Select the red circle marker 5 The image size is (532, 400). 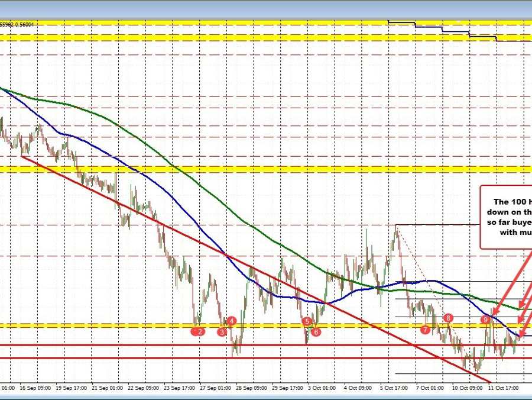(306, 322)
